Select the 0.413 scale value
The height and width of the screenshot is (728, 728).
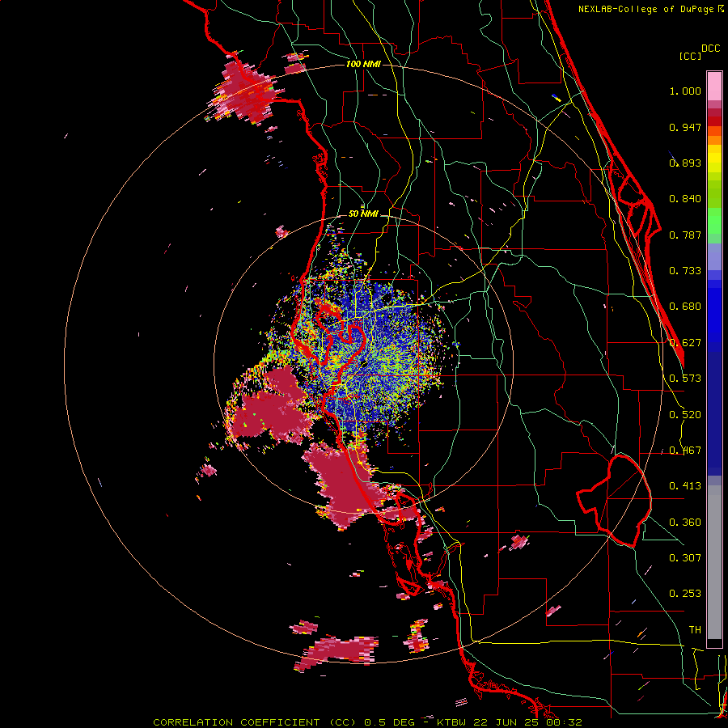point(685,486)
